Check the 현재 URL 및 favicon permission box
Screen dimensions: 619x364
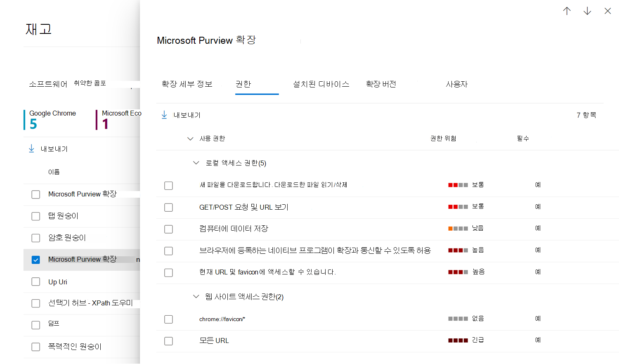[168, 273]
